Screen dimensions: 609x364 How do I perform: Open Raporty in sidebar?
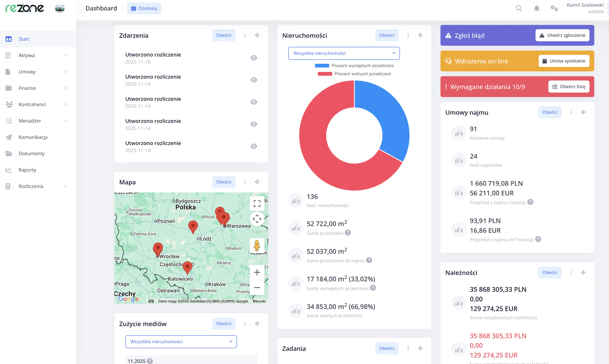[x=38, y=170]
